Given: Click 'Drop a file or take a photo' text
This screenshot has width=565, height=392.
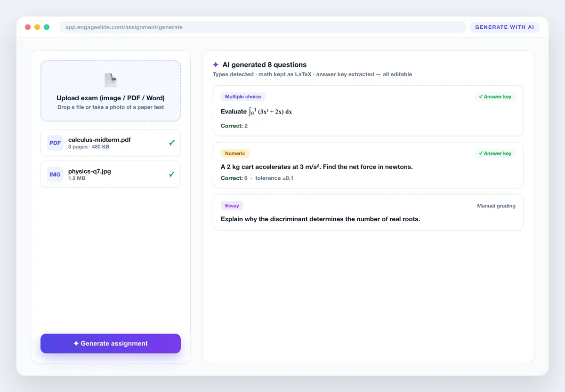Looking at the screenshot, I should (x=111, y=107).
